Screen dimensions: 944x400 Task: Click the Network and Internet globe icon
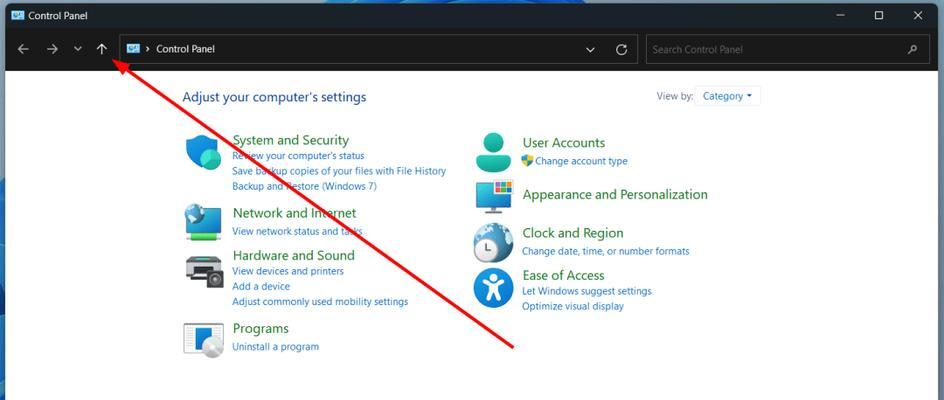coord(203,222)
